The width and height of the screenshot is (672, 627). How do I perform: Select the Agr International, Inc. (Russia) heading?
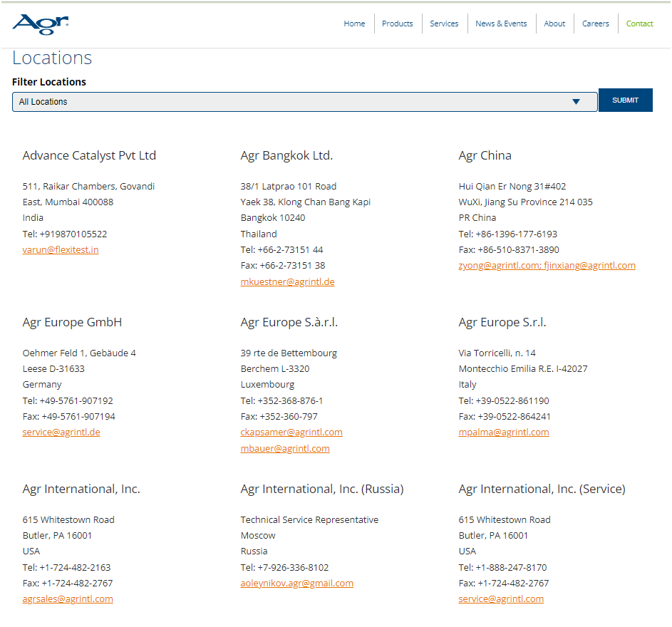click(322, 489)
